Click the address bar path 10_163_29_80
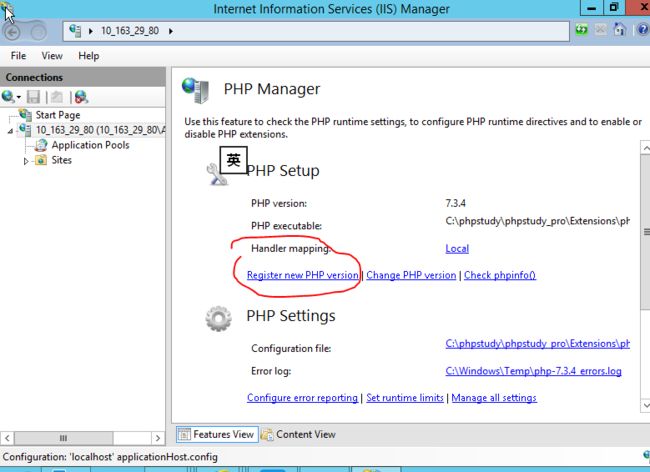Screen dimensions: 650x472 (x=130, y=31)
